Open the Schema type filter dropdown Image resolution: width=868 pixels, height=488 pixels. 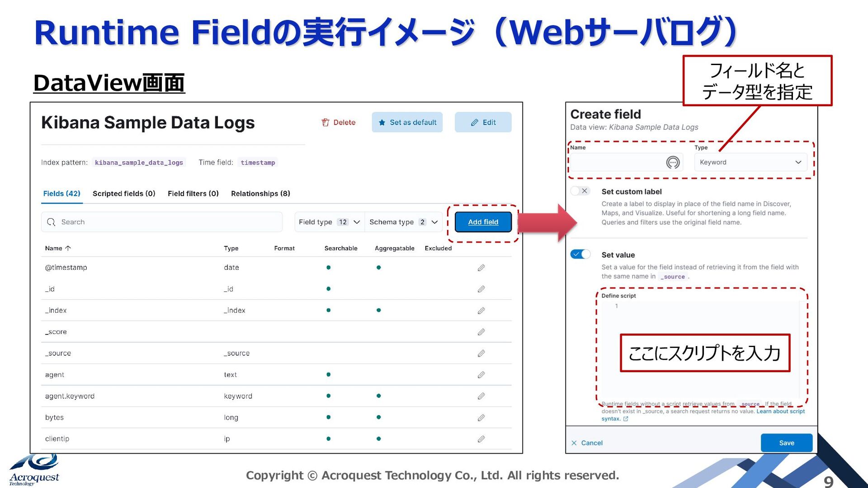pyautogui.click(x=403, y=222)
